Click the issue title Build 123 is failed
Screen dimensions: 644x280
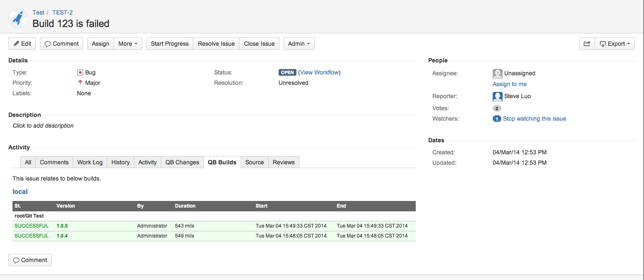tap(71, 24)
